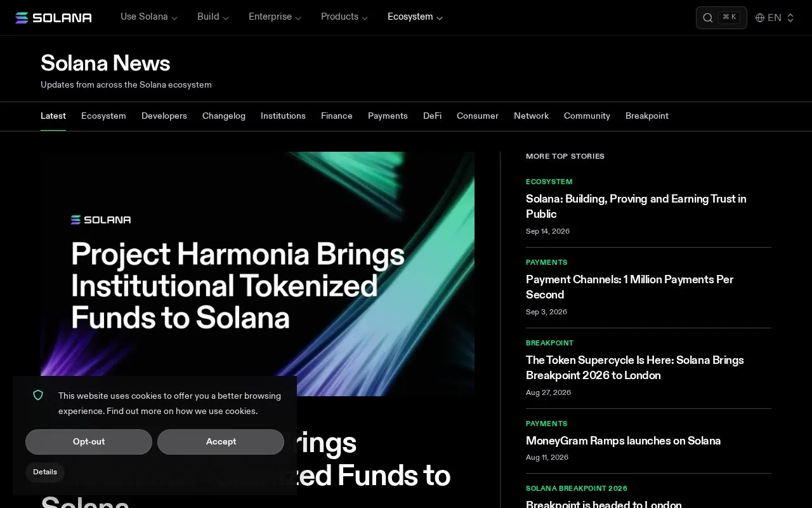Open the Enterprise dropdown
The height and width of the screenshot is (508, 812).
(275, 17)
